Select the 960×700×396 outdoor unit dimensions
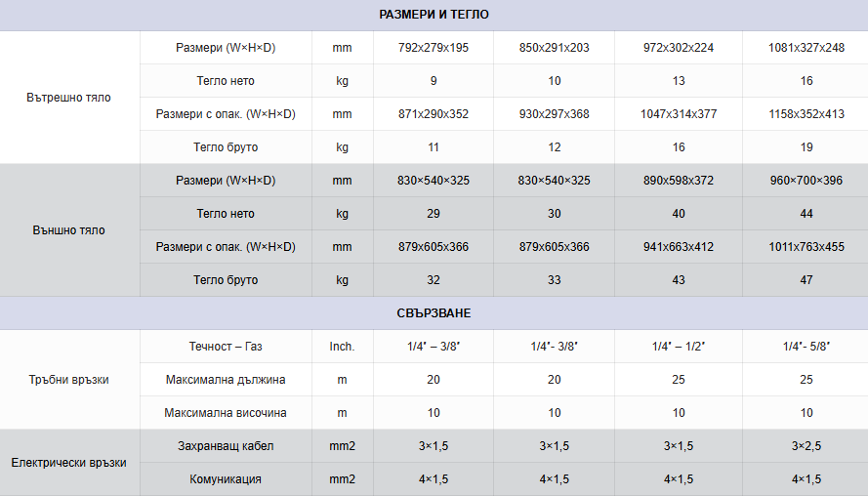 [806, 181]
